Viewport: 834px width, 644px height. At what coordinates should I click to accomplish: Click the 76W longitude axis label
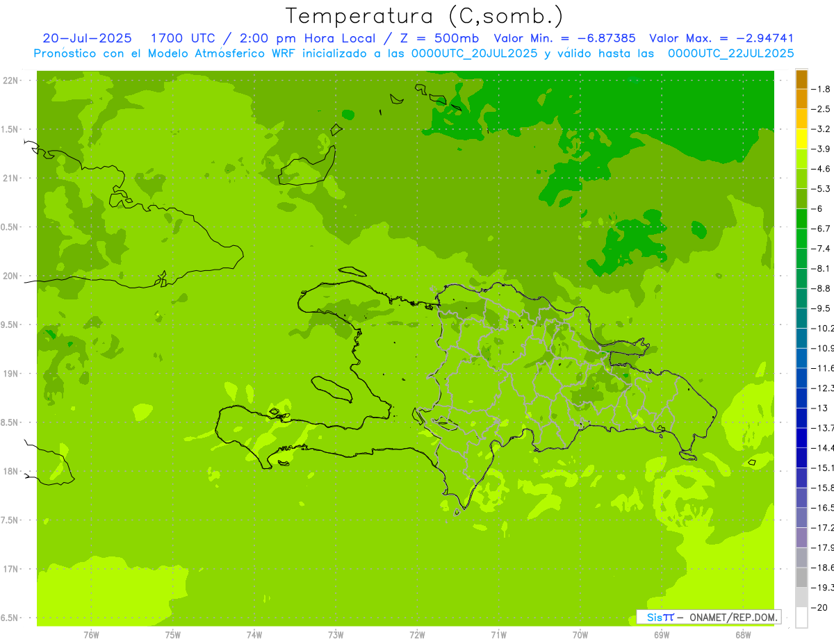(91, 635)
